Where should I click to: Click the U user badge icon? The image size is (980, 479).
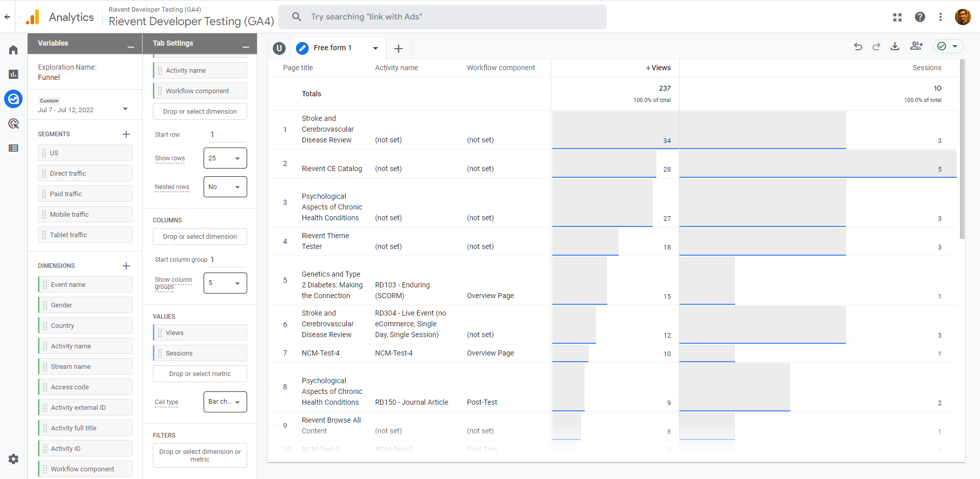click(279, 48)
